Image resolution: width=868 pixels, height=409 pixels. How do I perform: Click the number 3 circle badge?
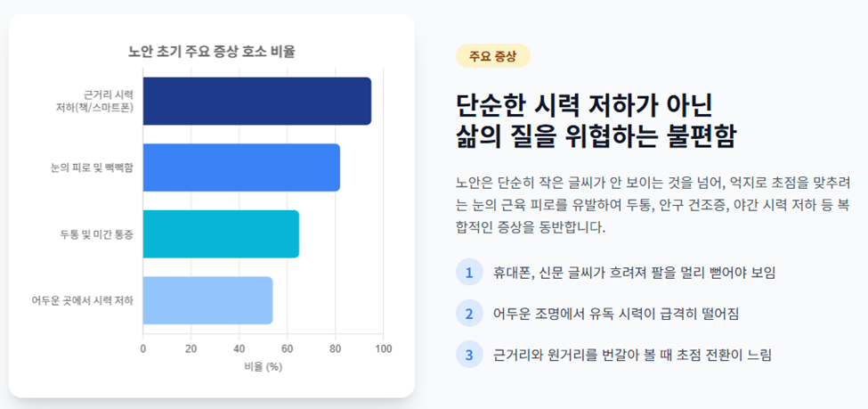(x=469, y=354)
